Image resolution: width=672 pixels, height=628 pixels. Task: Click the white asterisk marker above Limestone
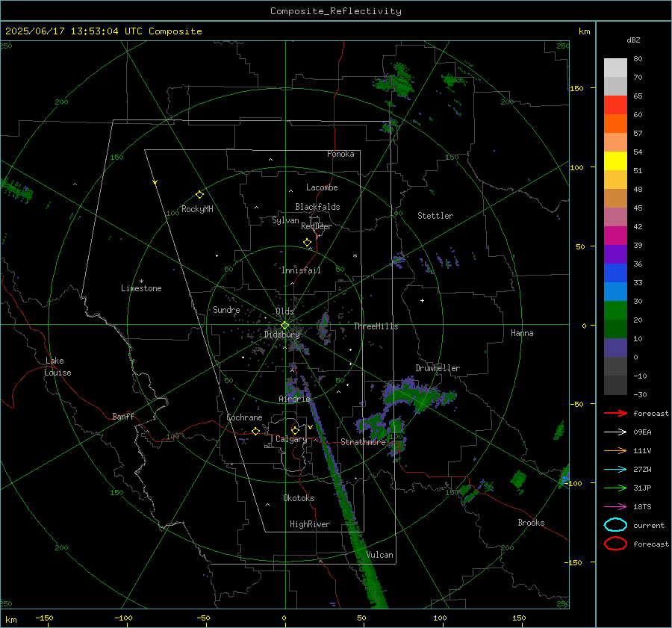point(141,282)
